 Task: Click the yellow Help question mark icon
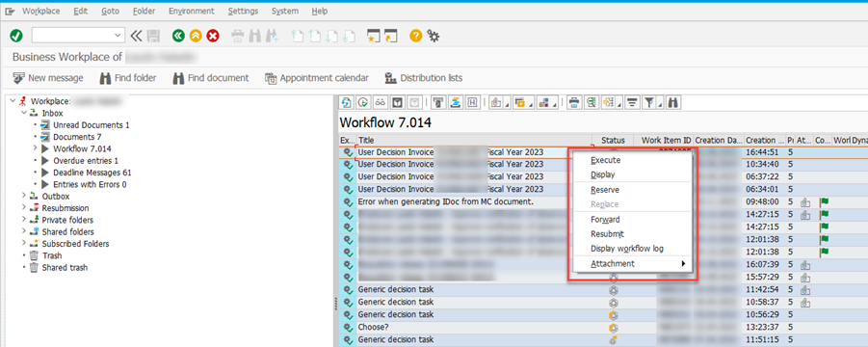pos(416,36)
